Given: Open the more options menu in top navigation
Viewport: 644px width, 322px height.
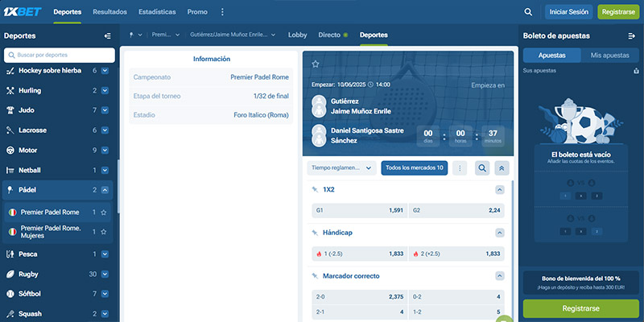Looking at the screenshot, I should (223, 12).
